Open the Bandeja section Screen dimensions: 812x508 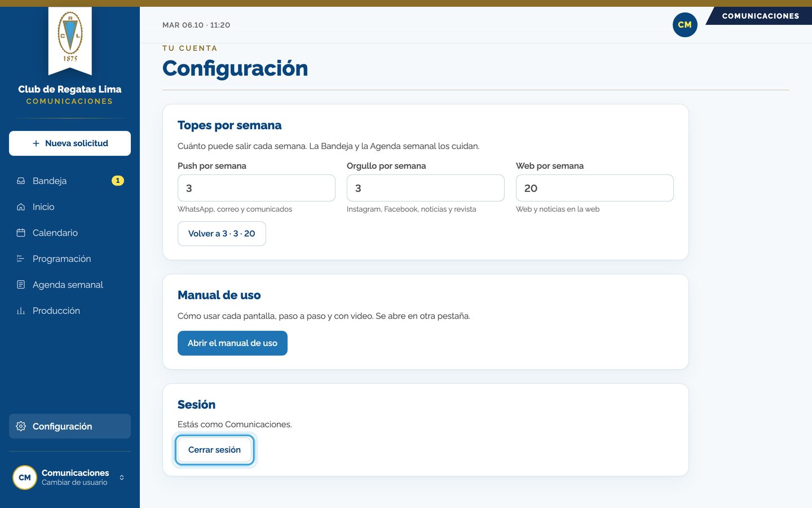(x=70, y=181)
